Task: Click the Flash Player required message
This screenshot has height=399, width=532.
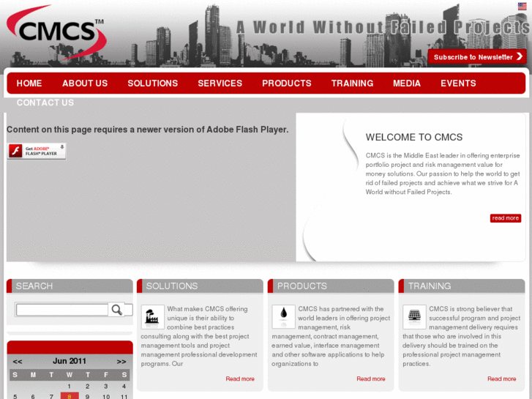Action: coord(148,130)
